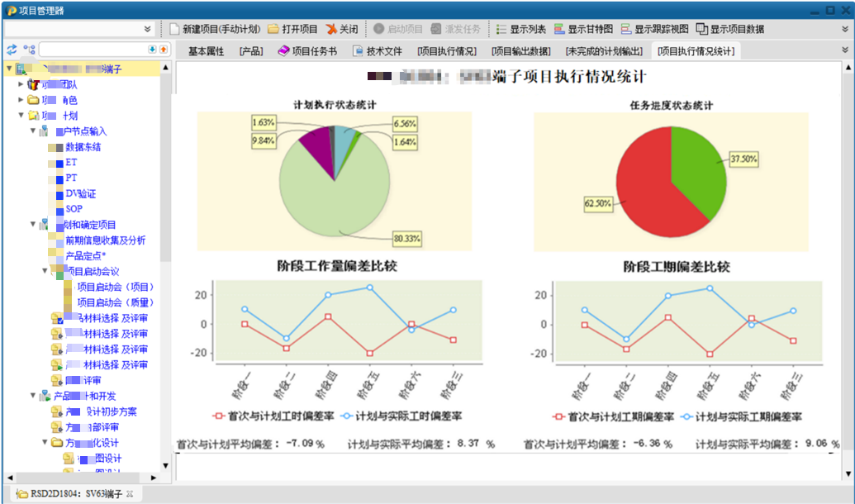Click the folder icon beside 方…化设计
This screenshot has height=504, width=855.
coord(57,442)
